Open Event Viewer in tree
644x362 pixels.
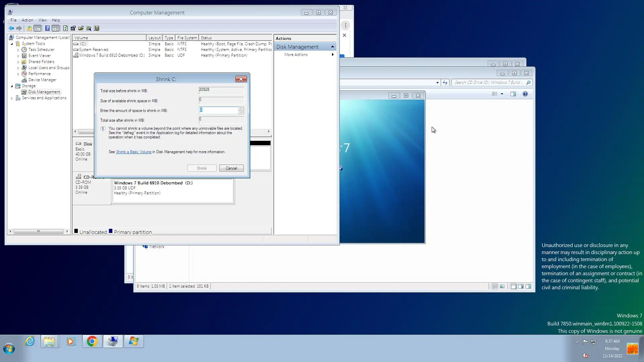coord(40,56)
